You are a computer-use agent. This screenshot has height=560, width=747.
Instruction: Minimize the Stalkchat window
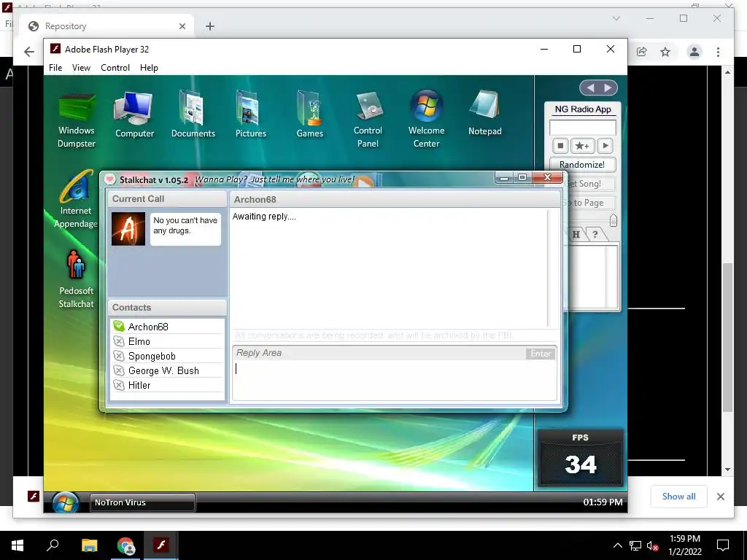[504, 178]
